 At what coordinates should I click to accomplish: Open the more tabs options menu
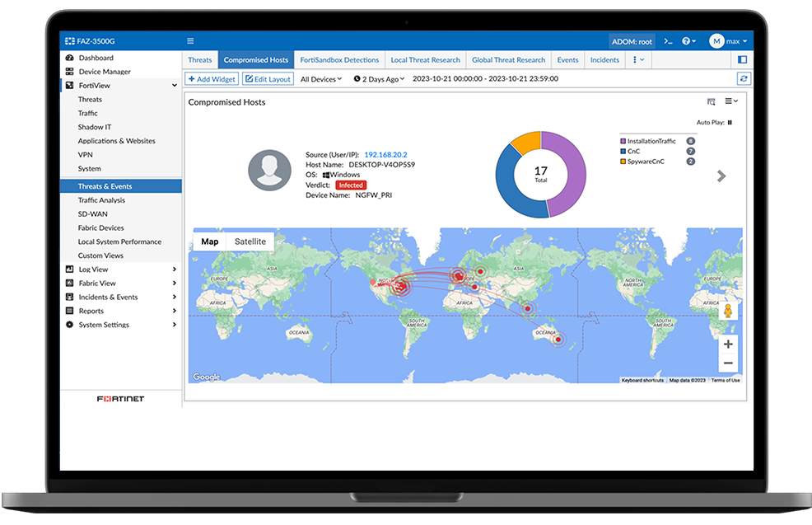[x=638, y=60]
